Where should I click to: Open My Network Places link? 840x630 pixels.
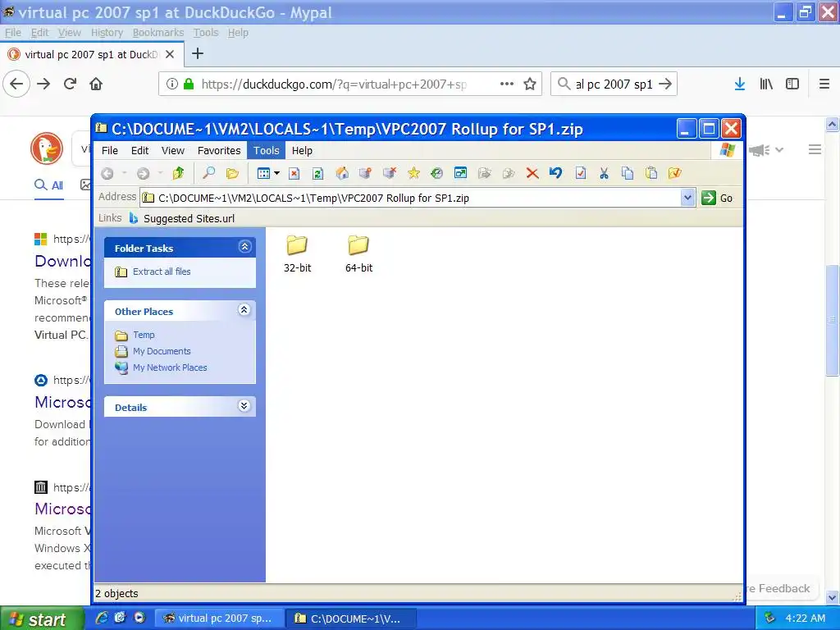point(170,367)
